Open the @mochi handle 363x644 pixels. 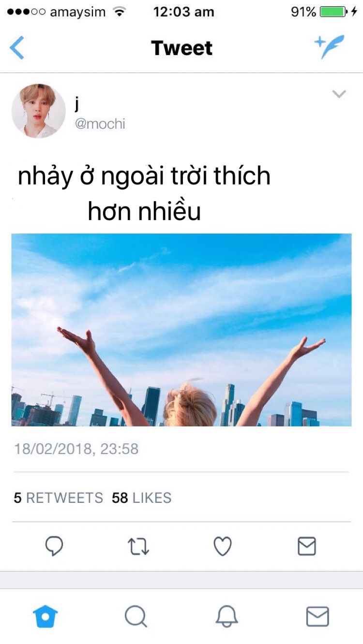pos(100,124)
